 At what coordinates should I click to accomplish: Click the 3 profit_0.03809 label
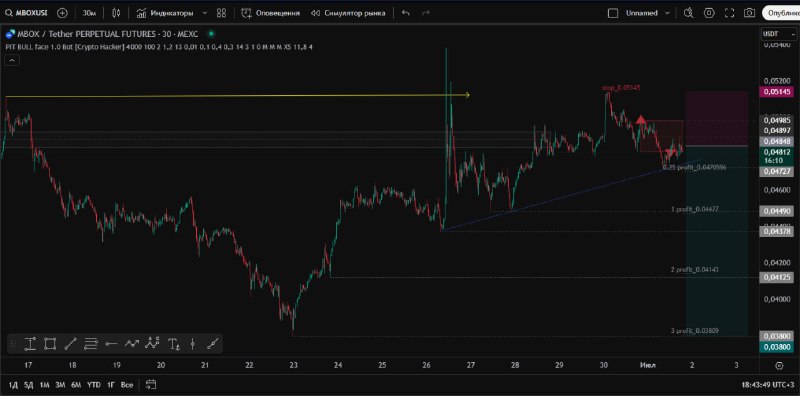tap(695, 331)
